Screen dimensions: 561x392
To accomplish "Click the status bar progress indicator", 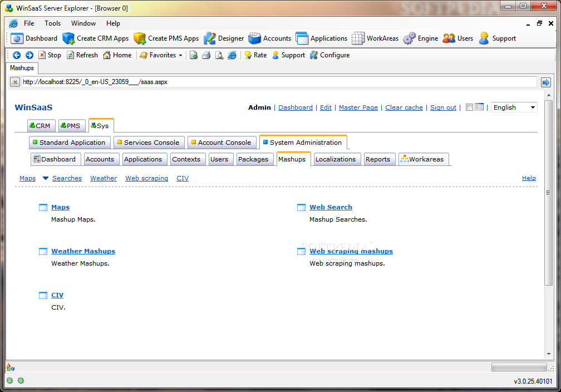I will click(x=519, y=367).
